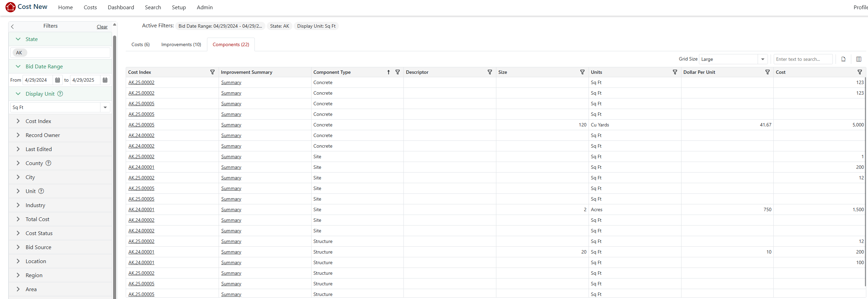
Task: Open the Grid Size dropdown
Action: pyautogui.click(x=762, y=59)
